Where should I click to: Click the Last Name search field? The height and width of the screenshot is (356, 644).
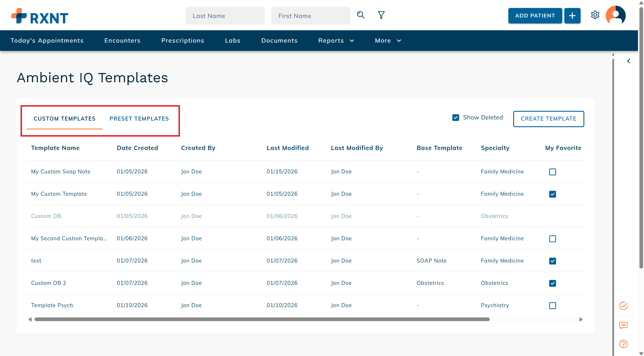(x=225, y=16)
